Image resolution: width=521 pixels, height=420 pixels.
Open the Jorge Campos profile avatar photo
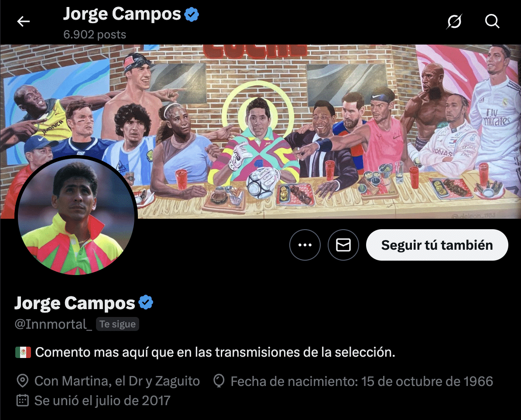pos(76,216)
